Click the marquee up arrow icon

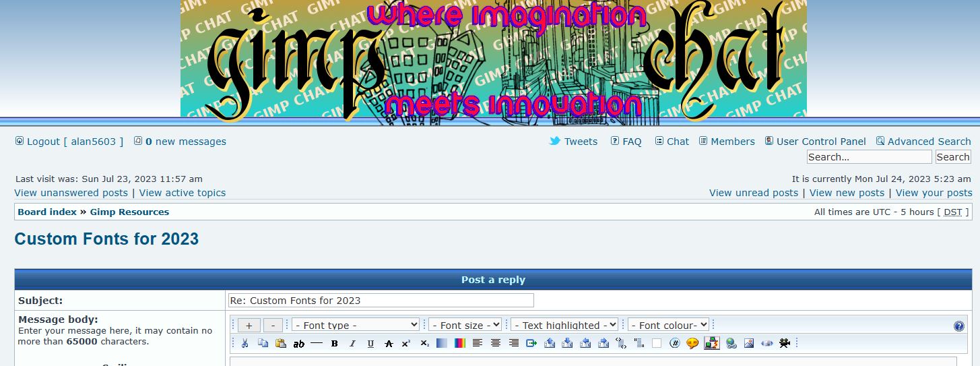click(550, 343)
